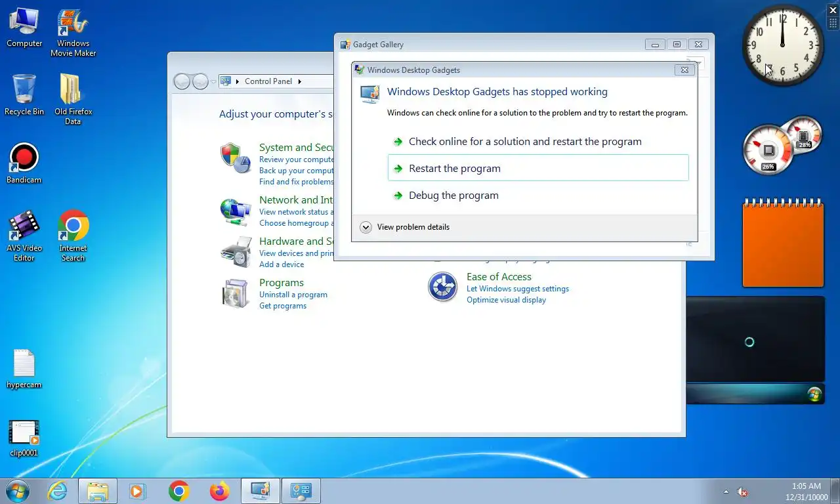
Task: Click View devices and printers link
Action: pyautogui.click(x=297, y=253)
